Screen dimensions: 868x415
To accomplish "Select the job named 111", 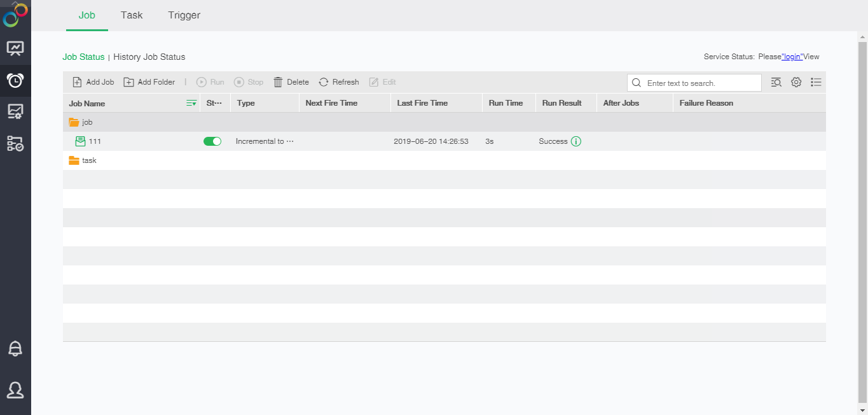I will point(95,141).
